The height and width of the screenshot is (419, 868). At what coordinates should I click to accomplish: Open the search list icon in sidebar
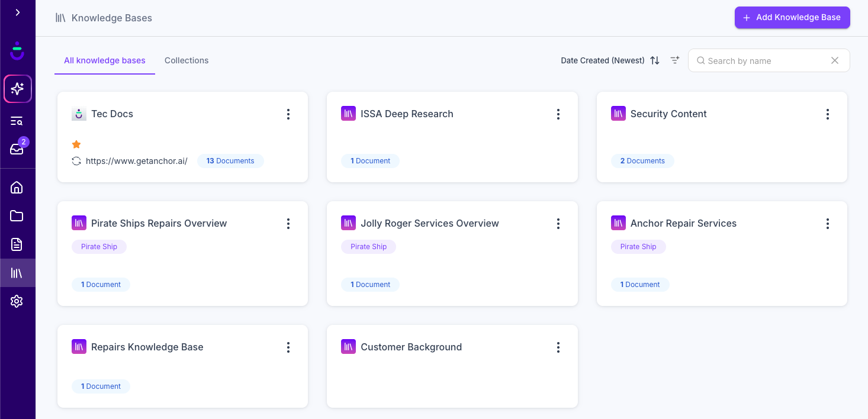[17, 121]
